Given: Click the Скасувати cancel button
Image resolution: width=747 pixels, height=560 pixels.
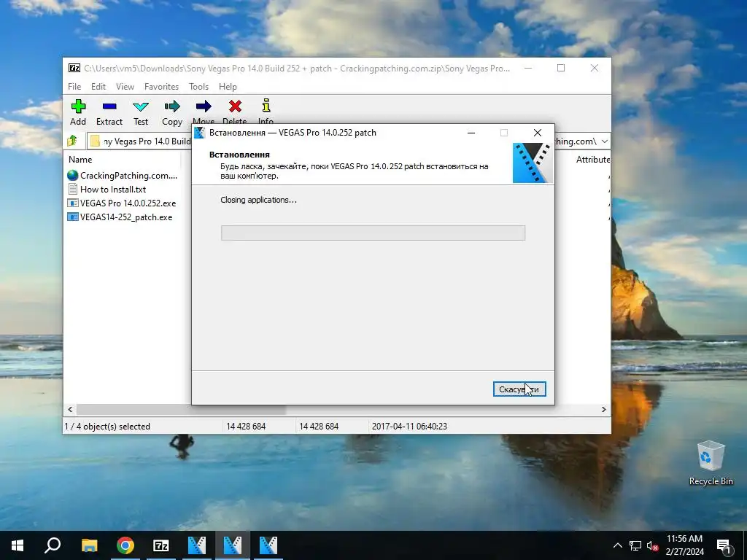Looking at the screenshot, I should (519, 389).
